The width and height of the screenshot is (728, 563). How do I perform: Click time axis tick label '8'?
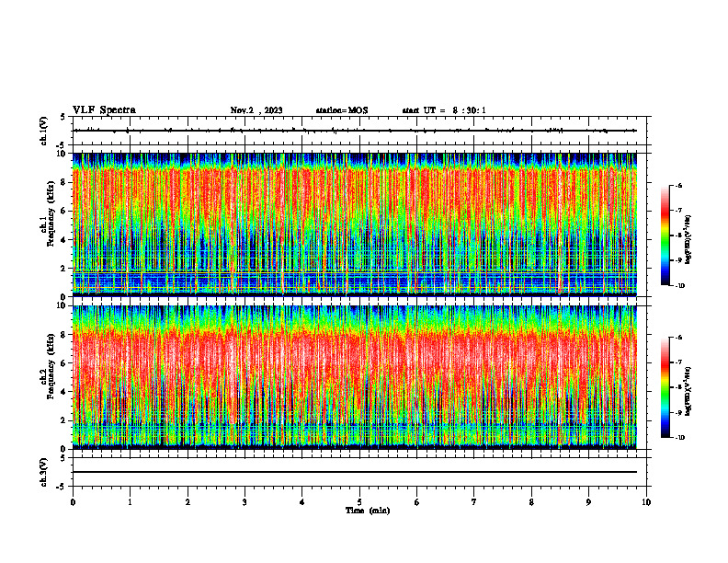[x=531, y=502]
